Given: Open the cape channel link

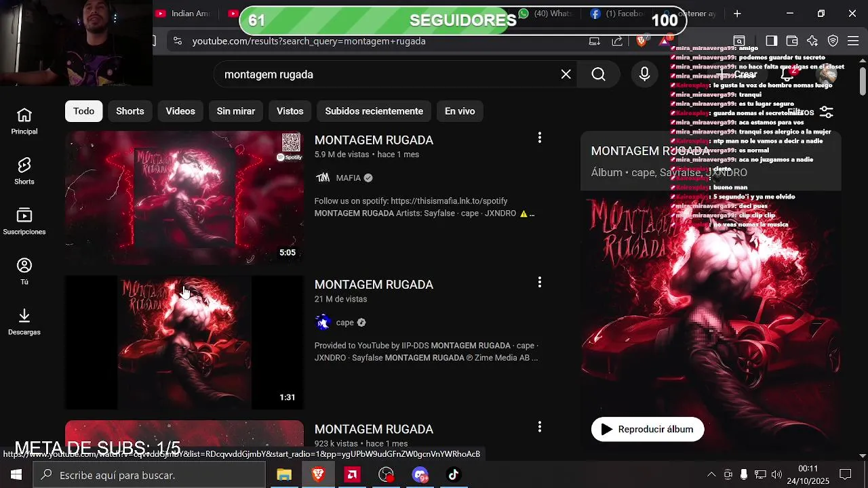Looking at the screenshot, I should click(x=345, y=323).
